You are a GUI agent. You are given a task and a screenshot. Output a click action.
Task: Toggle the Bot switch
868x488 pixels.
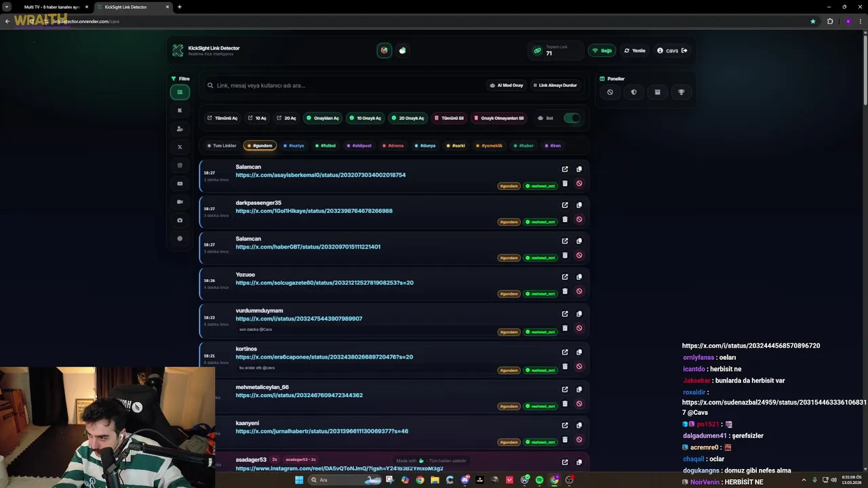pyautogui.click(x=572, y=118)
